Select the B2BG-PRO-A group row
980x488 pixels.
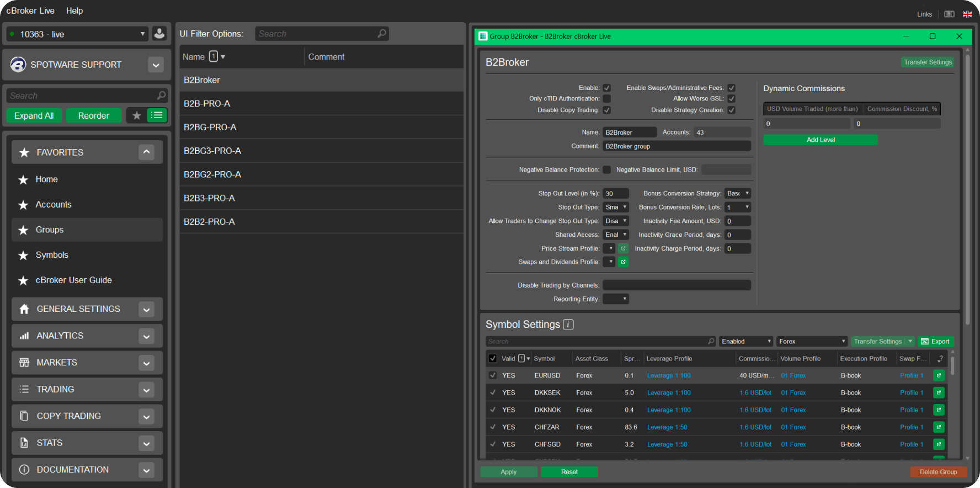click(x=322, y=127)
